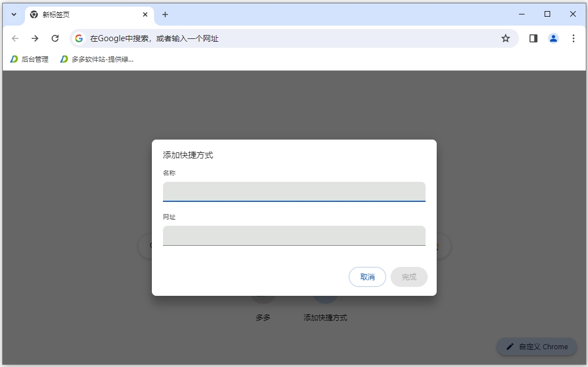Open a new tab with the plus button

(x=165, y=14)
